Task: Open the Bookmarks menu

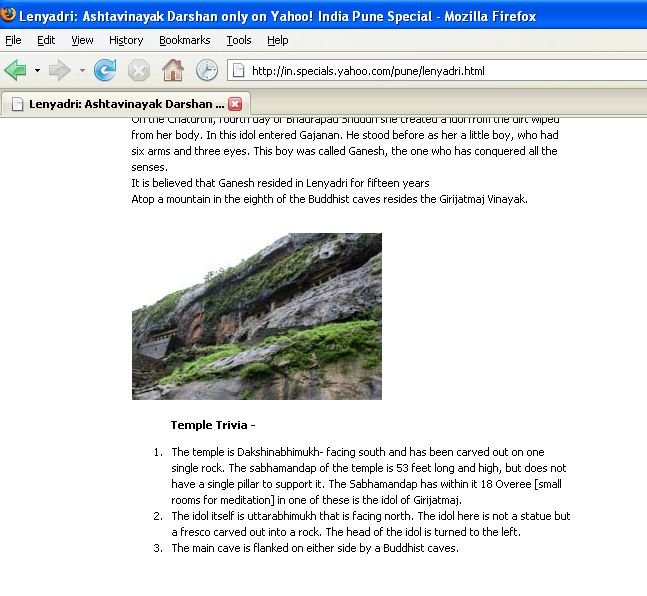Action: coord(184,40)
